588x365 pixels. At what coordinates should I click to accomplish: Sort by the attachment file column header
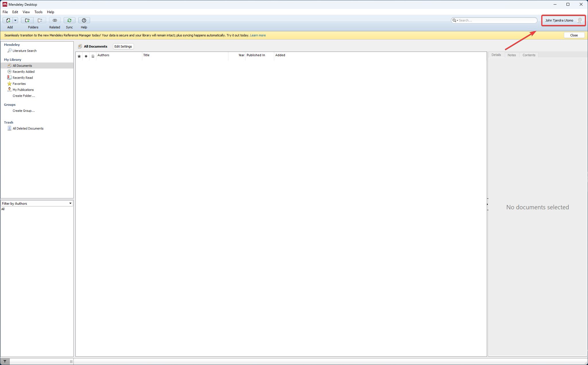pos(93,56)
